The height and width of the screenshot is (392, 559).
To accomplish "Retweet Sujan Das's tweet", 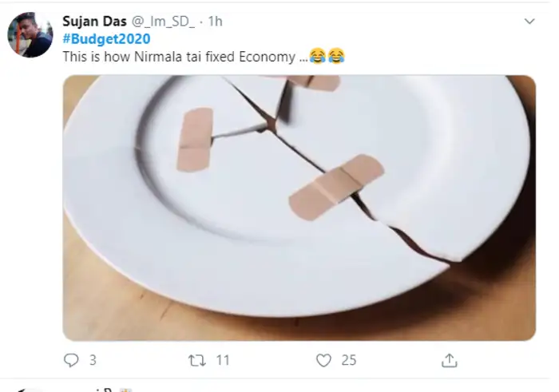I will (196, 360).
